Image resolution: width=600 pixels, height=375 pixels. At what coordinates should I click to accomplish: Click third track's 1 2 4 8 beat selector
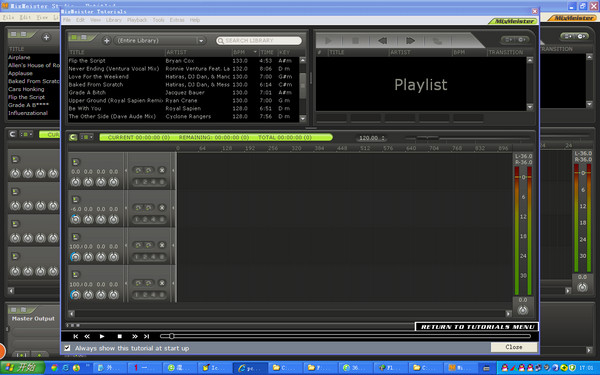click(149, 257)
